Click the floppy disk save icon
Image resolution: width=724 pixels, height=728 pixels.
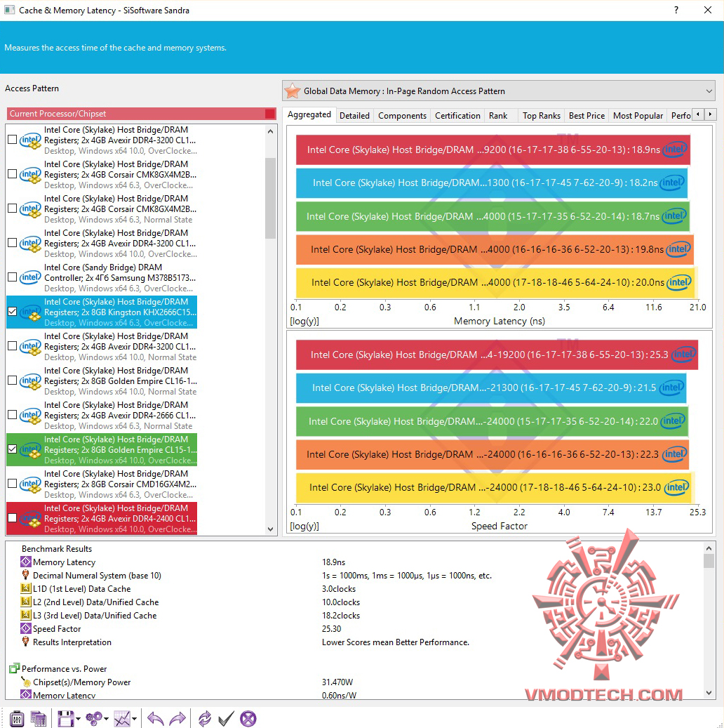point(65,719)
